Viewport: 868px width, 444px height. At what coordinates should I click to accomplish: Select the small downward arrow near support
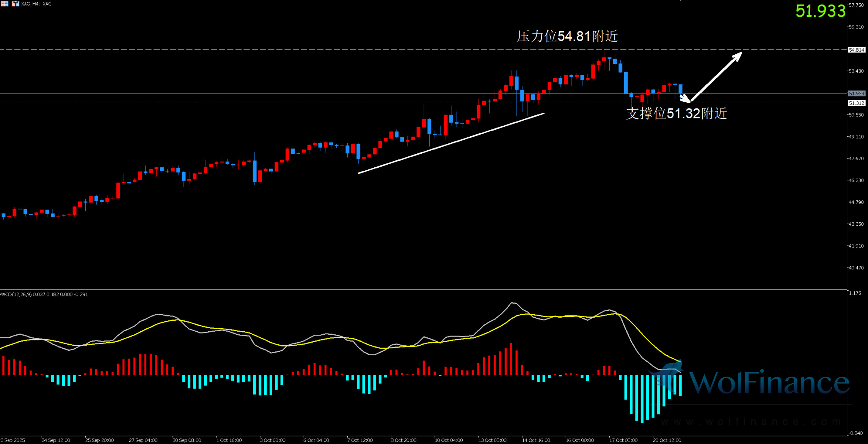point(684,98)
